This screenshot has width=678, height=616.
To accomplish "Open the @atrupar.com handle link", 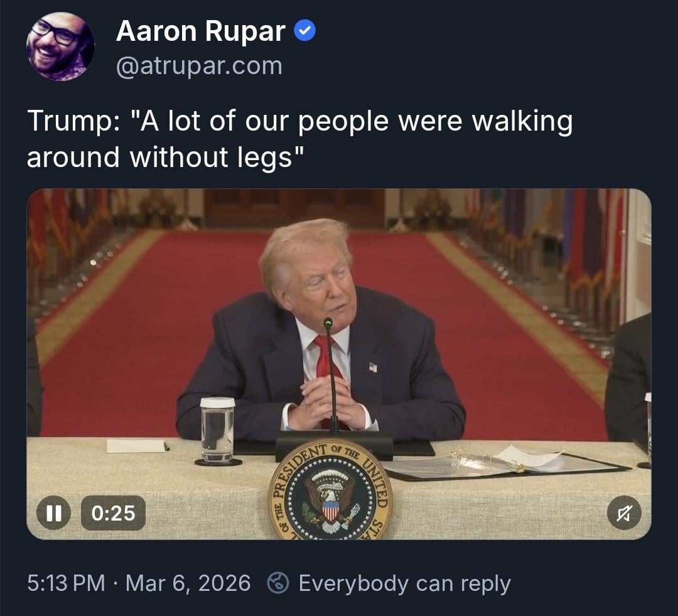I will pyautogui.click(x=199, y=66).
